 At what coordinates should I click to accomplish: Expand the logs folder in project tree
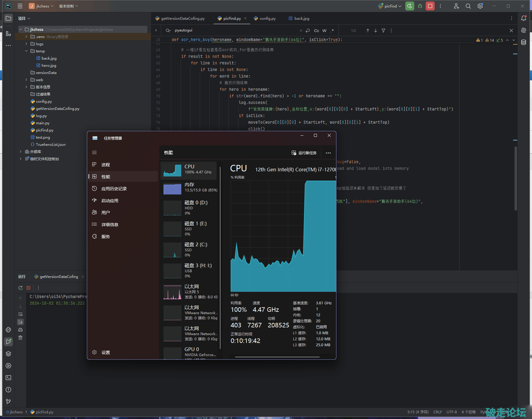click(x=26, y=44)
